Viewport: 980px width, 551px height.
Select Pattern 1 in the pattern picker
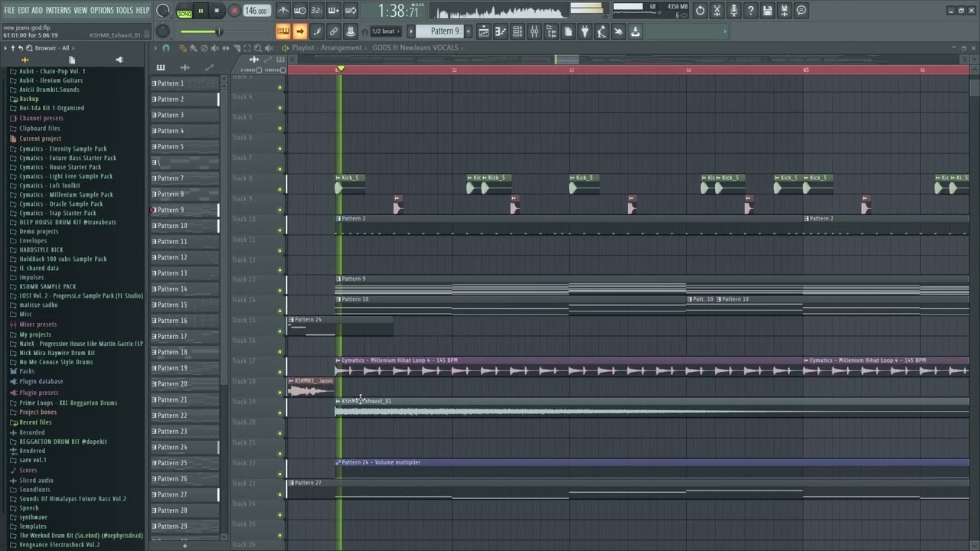185,83
